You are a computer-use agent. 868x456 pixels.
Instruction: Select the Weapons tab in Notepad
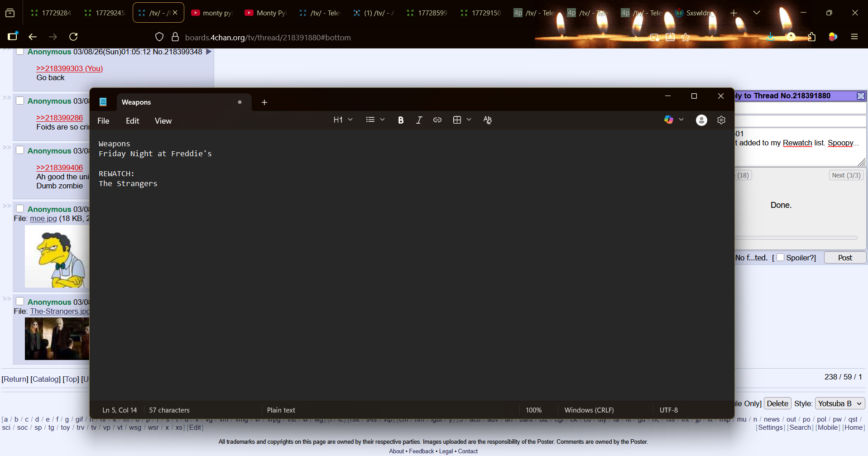pos(183,102)
